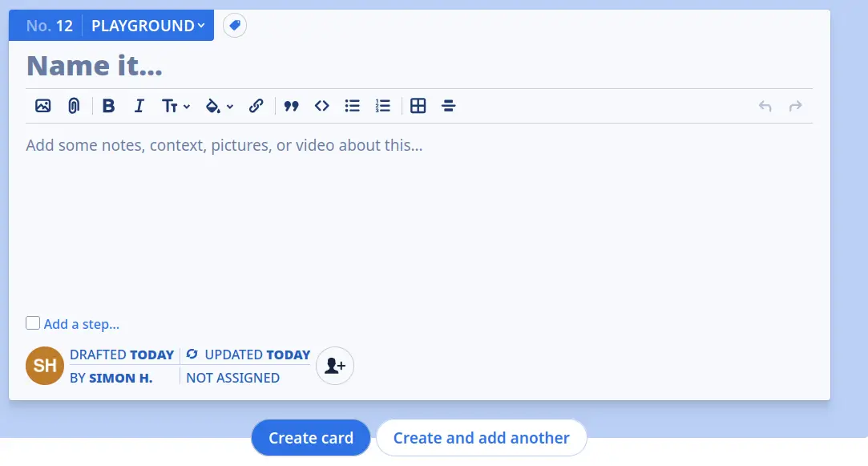Insert a hyperlink with the link icon
The image size is (868, 466).
point(256,105)
